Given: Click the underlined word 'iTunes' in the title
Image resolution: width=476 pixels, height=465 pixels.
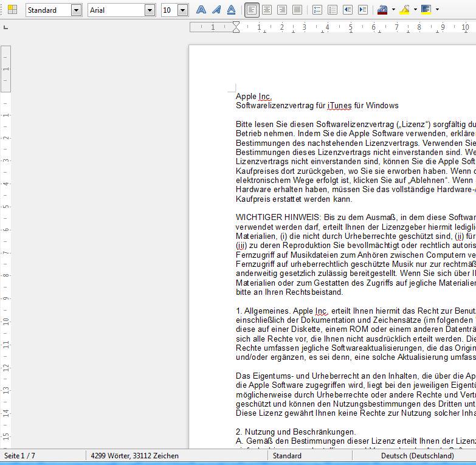Looking at the screenshot, I should 340,106.
